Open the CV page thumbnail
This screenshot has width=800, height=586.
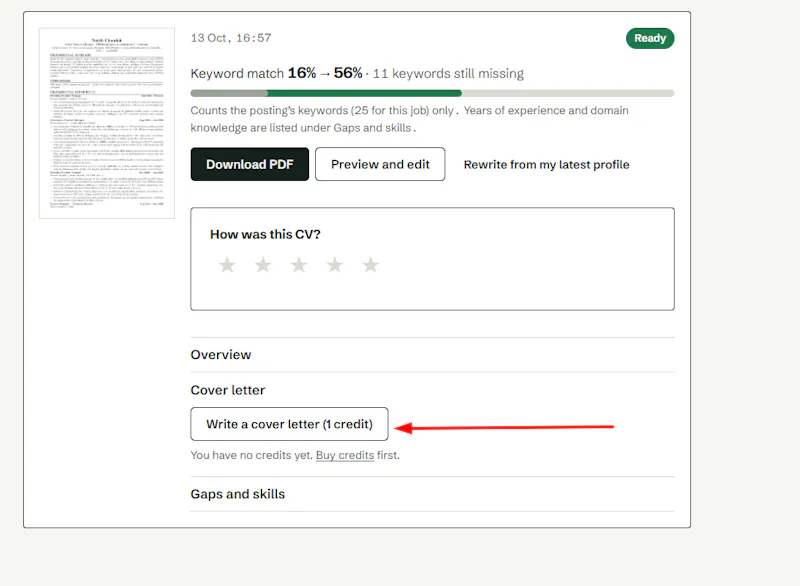107,123
